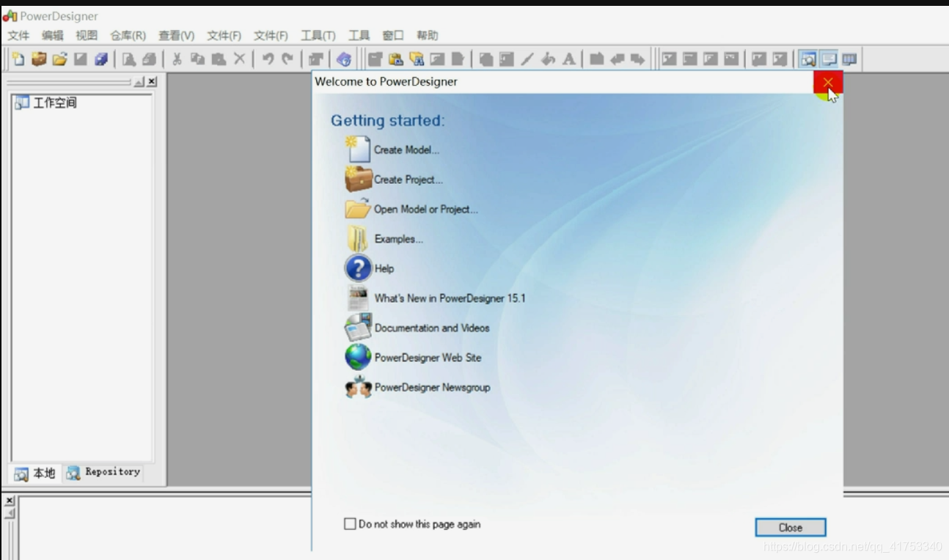
Task: Open 'Documentation and Videos' link
Action: (432, 328)
